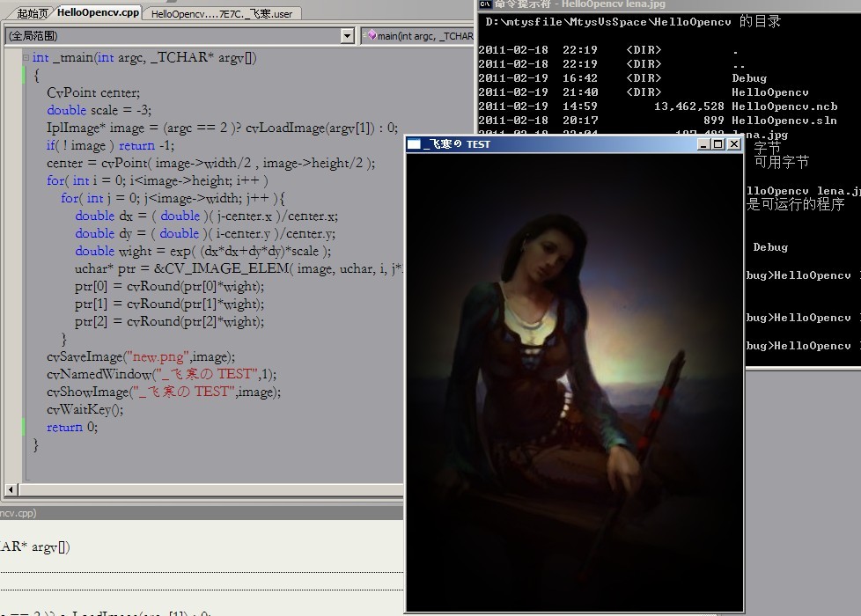Click the purple function icon beside main
Image resolution: width=861 pixels, height=616 pixels.
click(371, 36)
